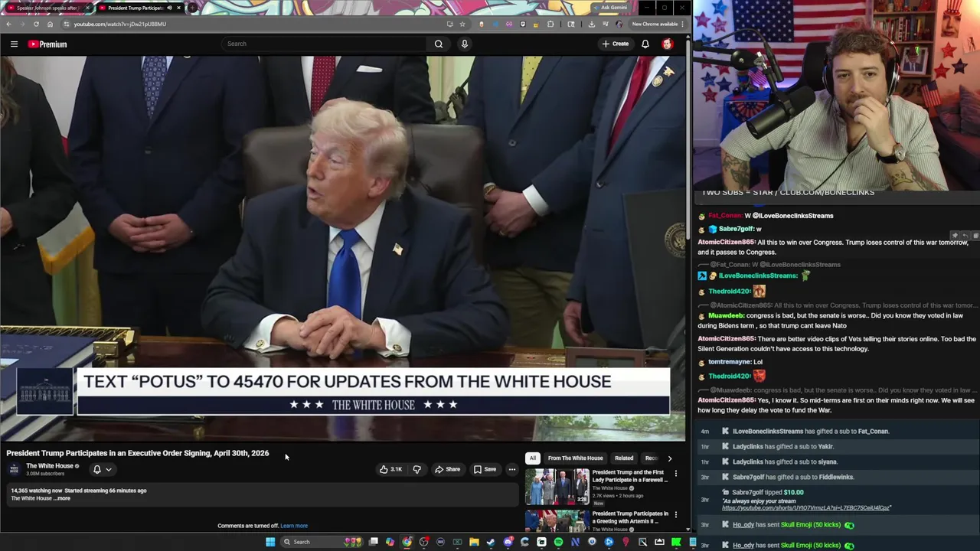This screenshot has height=551, width=980.
Task: Toggle the channel notification bell subscription
Action: (x=97, y=469)
